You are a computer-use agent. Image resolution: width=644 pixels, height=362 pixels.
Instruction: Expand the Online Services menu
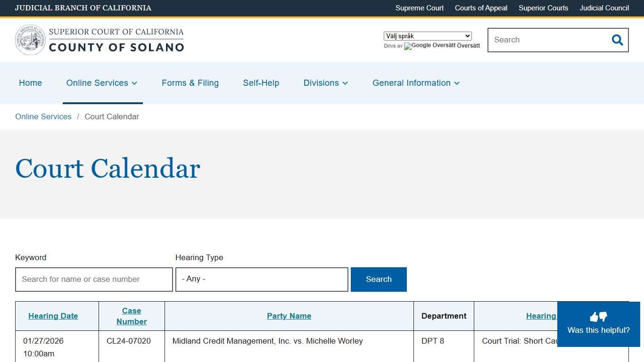(102, 83)
